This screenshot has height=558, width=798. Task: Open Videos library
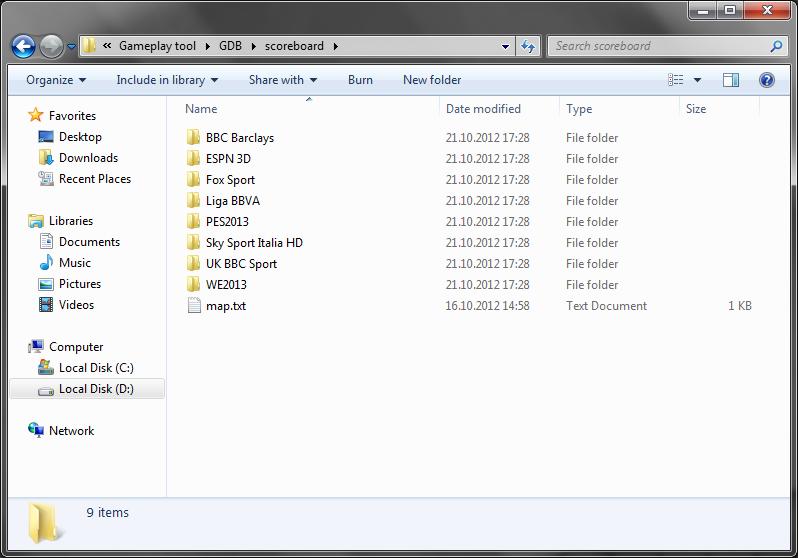point(76,304)
